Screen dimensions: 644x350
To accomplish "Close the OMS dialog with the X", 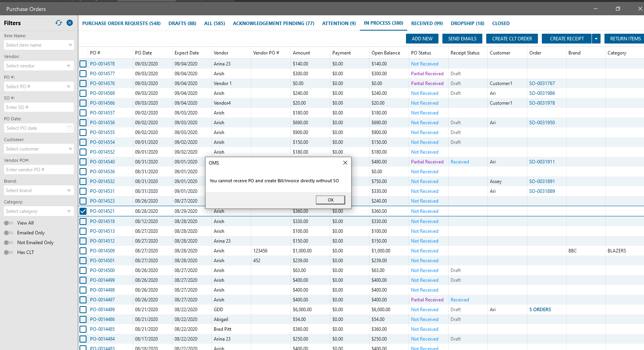I will pyautogui.click(x=345, y=163).
